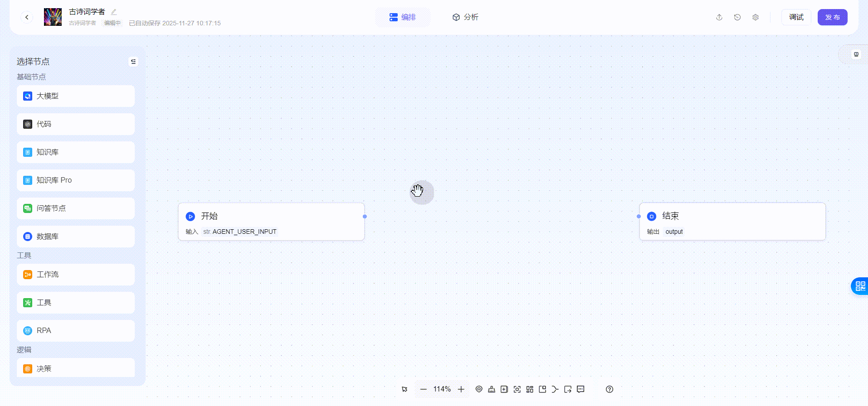Select the pointer cursor mode tool
868x406 pixels.
[405, 389]
